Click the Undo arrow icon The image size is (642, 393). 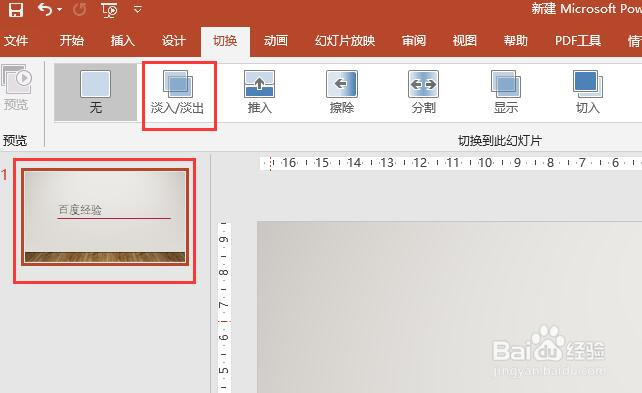coord(45,9)
